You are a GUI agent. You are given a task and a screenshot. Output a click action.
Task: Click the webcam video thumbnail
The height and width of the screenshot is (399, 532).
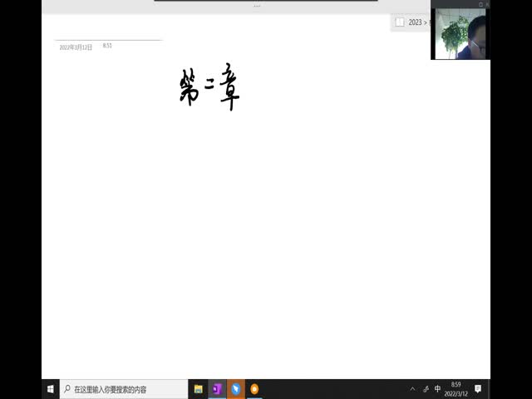[461, 33]
